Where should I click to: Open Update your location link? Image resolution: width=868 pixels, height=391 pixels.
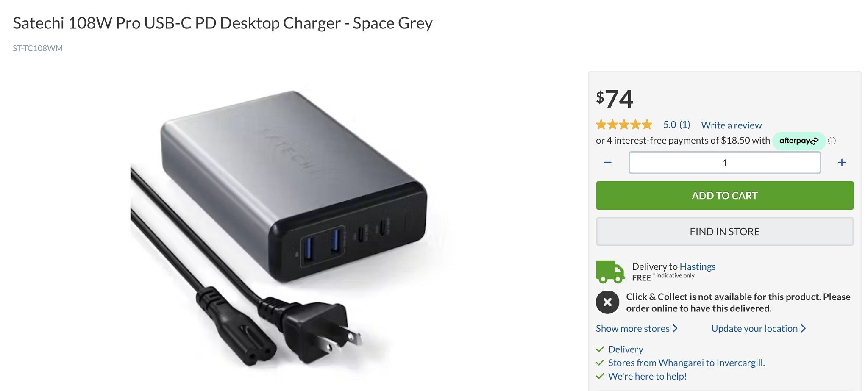pyautogui.click(x=758, y=329)
